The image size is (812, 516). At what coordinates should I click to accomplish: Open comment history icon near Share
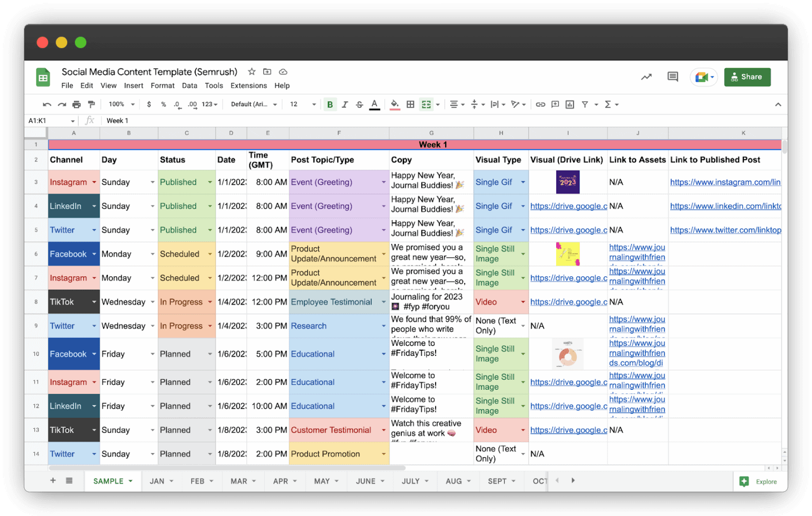(672, 77)
